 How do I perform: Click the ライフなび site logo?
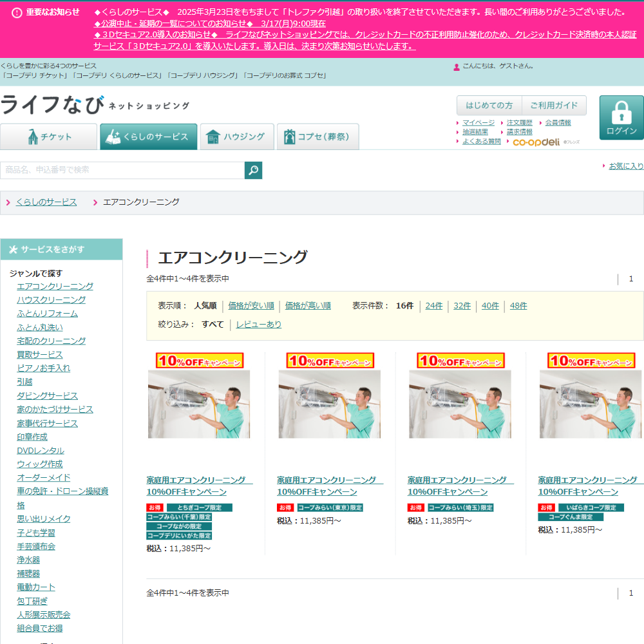click(x=53, y=104)
